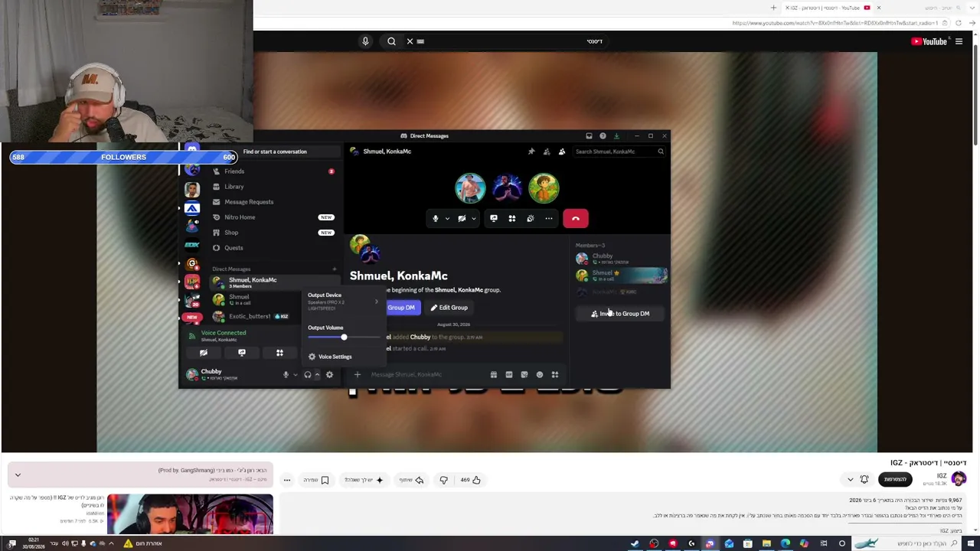Open more actions ellipsis under YouTube video

[287, 480]
